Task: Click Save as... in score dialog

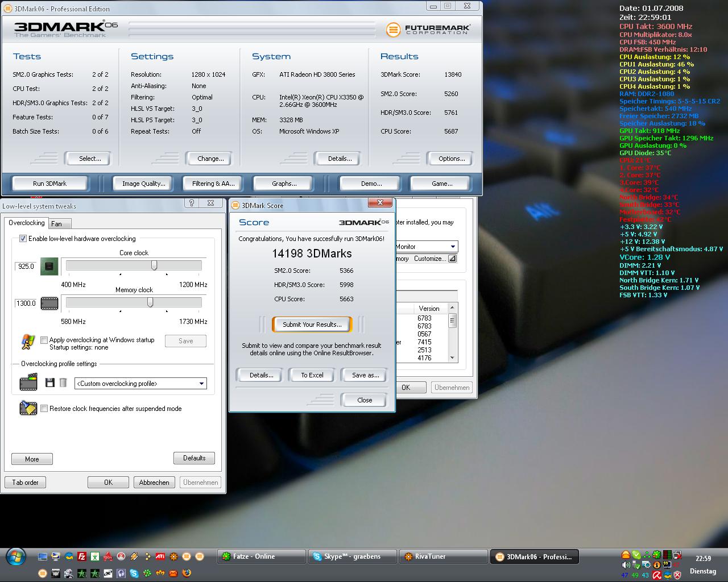Action: tap(365, 375)
